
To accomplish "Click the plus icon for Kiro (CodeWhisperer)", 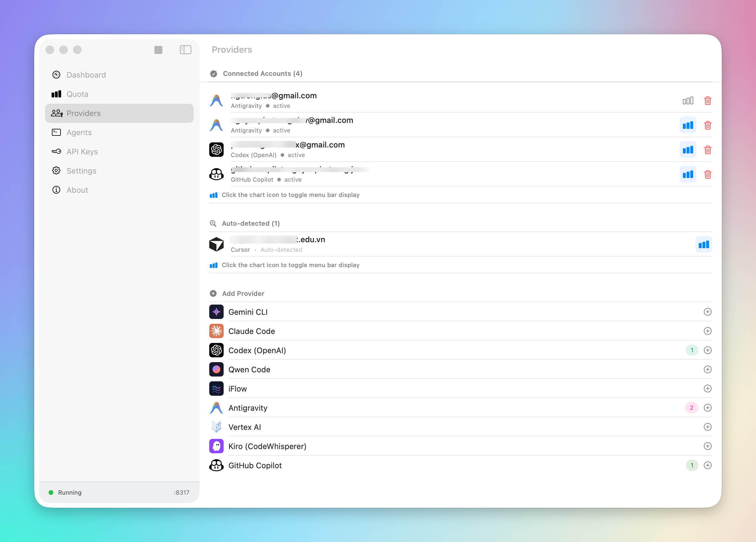I will 707,446.
